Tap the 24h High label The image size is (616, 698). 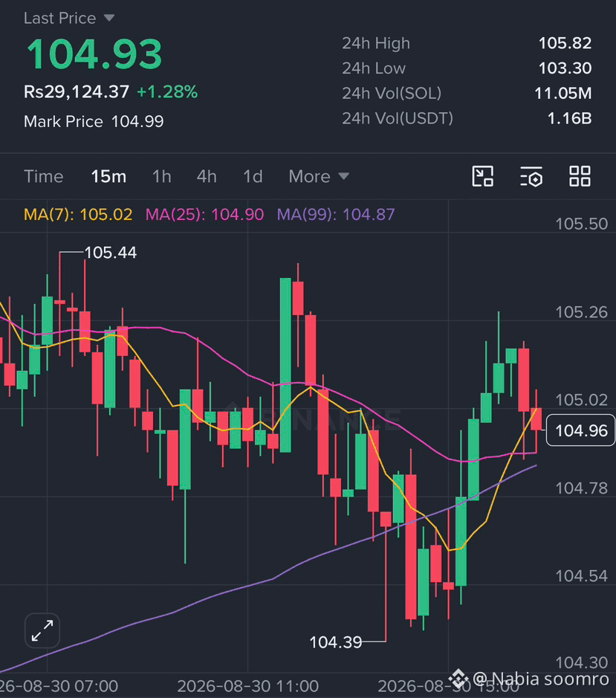click(376, 43)
